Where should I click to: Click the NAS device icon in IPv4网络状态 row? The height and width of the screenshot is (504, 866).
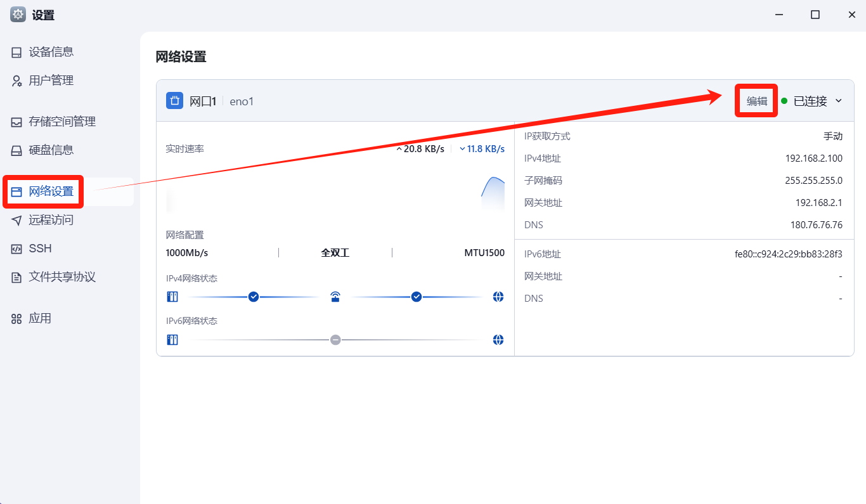click(x=172, y=297)
